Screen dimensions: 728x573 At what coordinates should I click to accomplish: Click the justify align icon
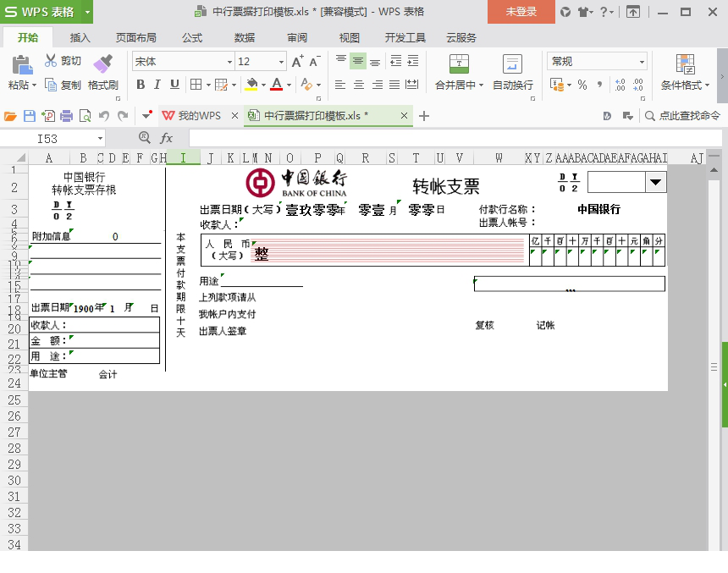tap(394, 85)
